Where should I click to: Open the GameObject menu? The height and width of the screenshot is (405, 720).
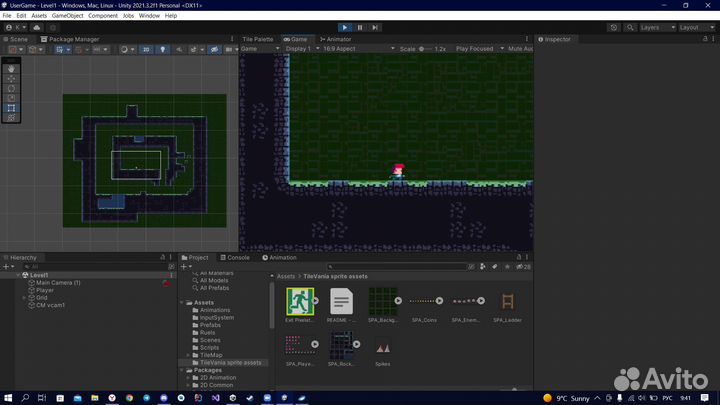[x=68, y=16]
